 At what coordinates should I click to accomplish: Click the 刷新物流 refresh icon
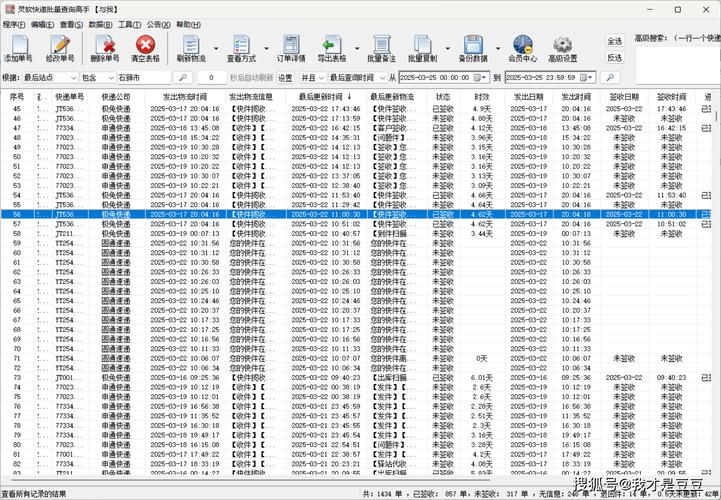click(x=191, y=45)
